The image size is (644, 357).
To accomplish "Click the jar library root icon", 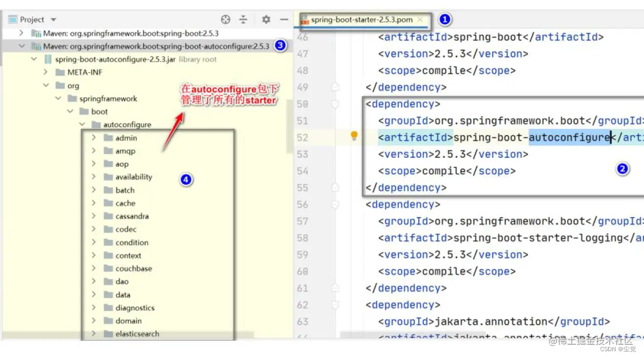I will (x=47, y=59).
